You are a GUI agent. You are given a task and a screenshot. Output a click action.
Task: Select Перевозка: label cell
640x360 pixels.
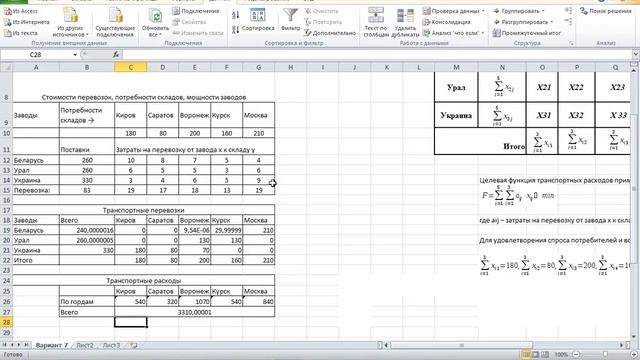(x=36, y=190)
